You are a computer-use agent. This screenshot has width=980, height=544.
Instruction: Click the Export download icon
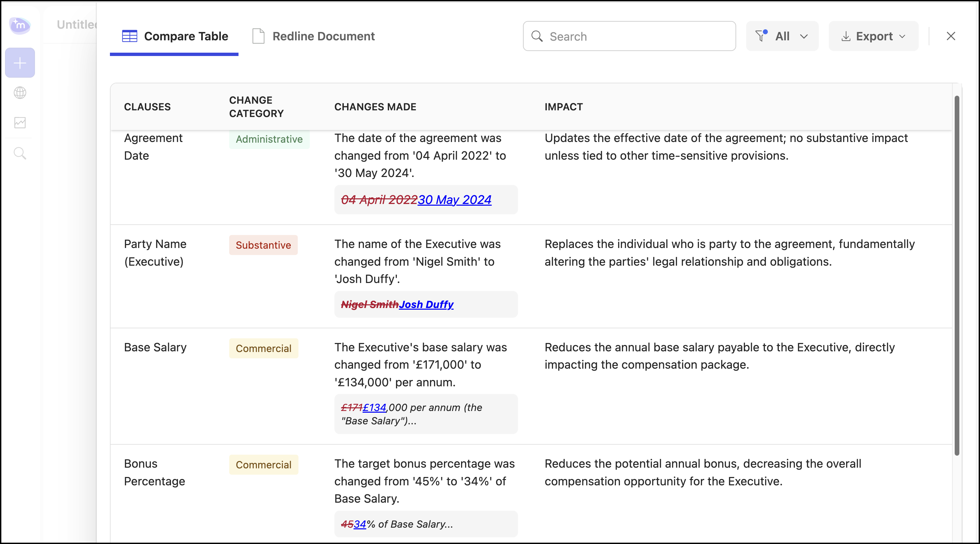pyautogui.click(x=846, y=36)
